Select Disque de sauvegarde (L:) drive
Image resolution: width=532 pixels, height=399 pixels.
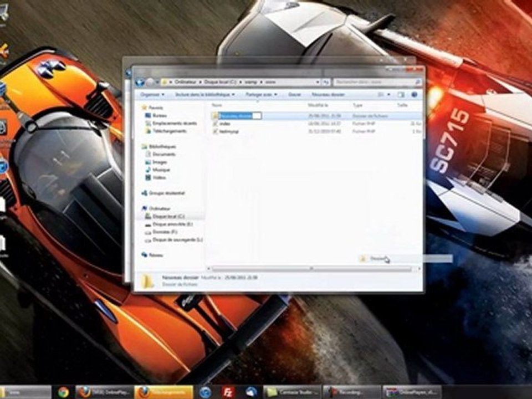click(177, 240)
